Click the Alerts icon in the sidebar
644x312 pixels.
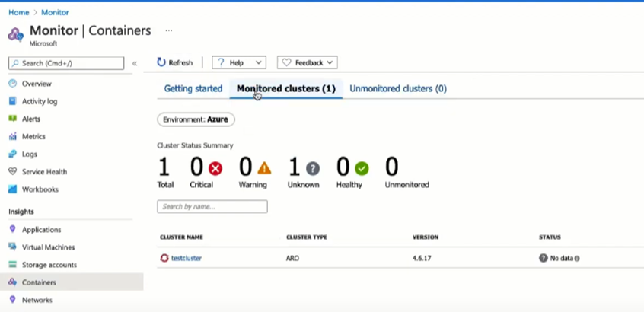coord(13,119)
